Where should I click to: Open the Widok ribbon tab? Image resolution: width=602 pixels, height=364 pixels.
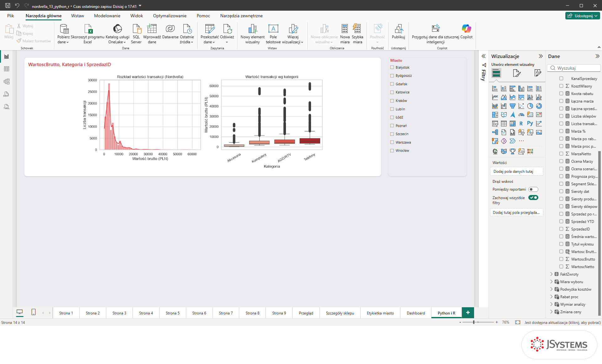point(137,16)
